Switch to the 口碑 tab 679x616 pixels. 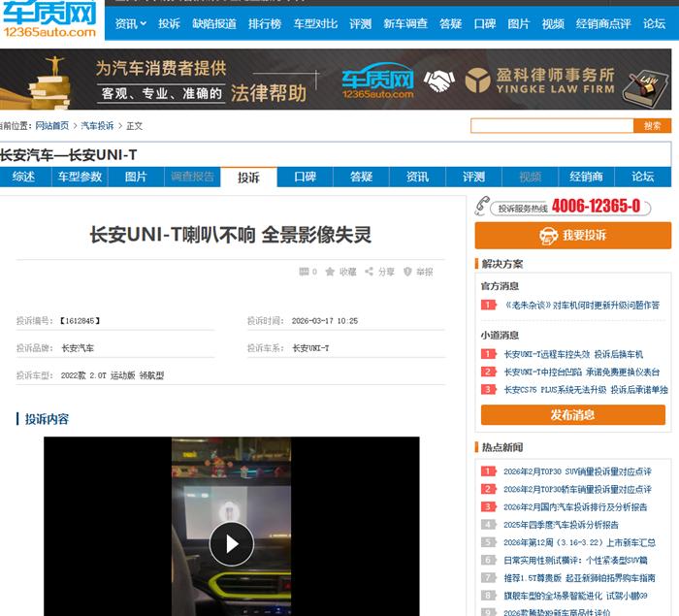tap(305, 177)
